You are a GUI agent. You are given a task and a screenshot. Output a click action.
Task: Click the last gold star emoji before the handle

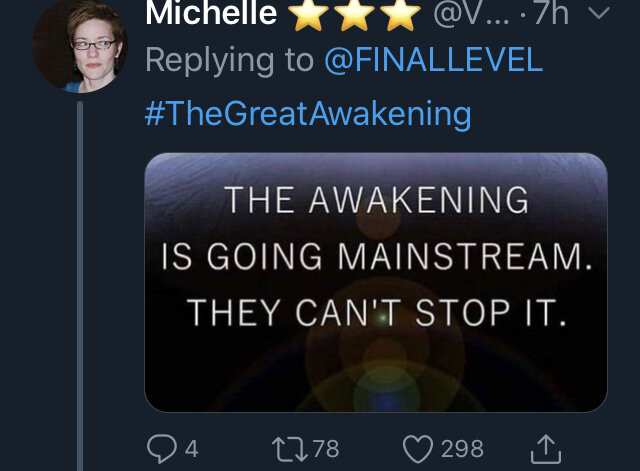(400, 14)
